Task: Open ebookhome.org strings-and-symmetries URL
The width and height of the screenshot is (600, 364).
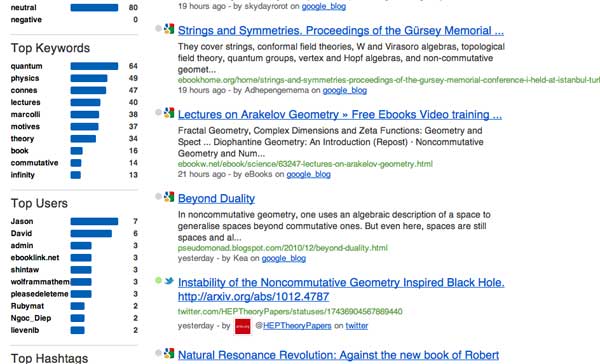Action: pyautogui.click(x=389, y=80)
